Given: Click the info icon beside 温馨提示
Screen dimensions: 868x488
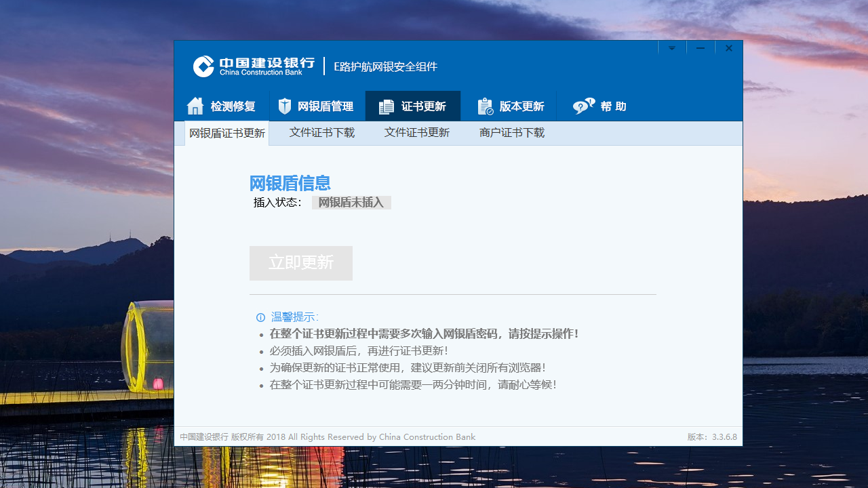Looking at the screenshot, I should [260, 317].
